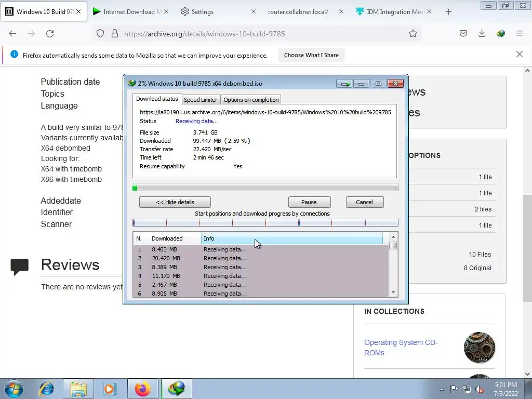
Task: Switch to Firefox on the taskbar
Action: (143, 389)
